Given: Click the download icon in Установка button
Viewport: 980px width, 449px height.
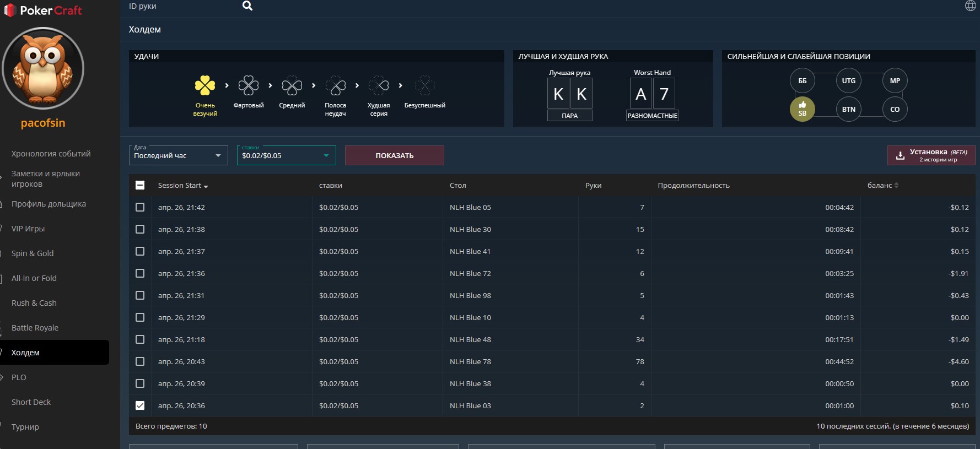Looking at the screenshot, I should [x=900, y=155].
